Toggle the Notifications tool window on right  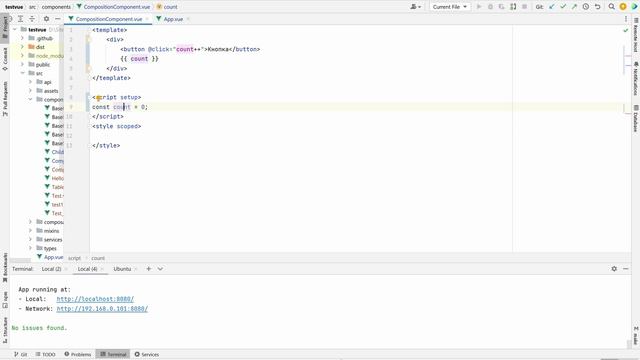[x=636, y=78]
